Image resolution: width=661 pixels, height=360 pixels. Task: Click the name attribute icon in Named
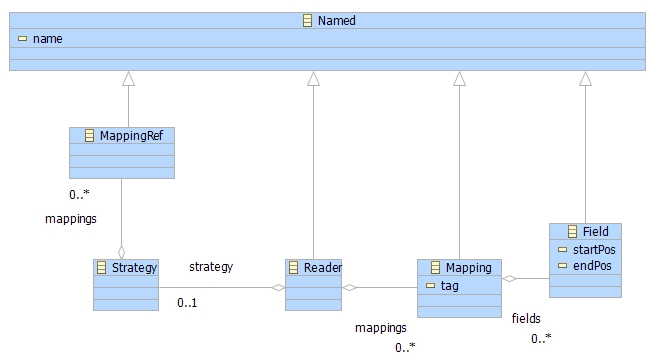click(22, 39)
